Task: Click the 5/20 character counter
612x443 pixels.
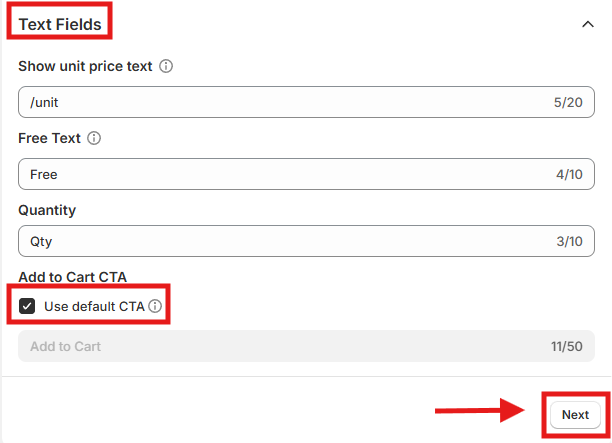Action: pos(567,102)
